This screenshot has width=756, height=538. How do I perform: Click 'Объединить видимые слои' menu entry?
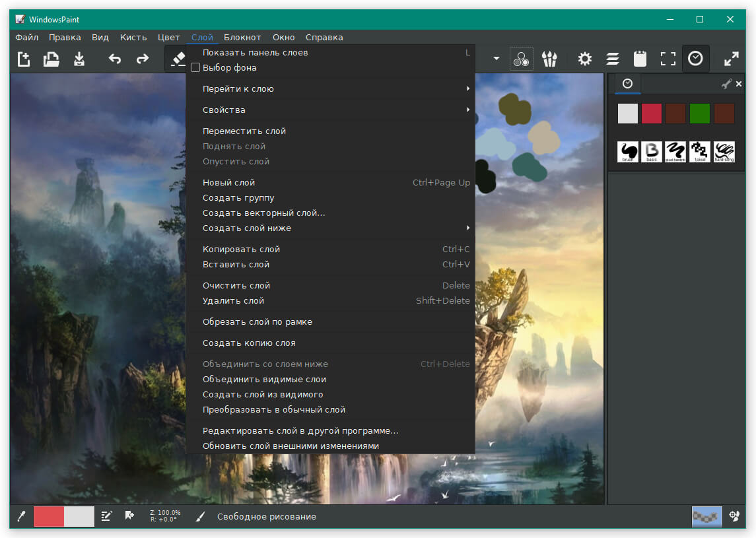pos(264,380)
